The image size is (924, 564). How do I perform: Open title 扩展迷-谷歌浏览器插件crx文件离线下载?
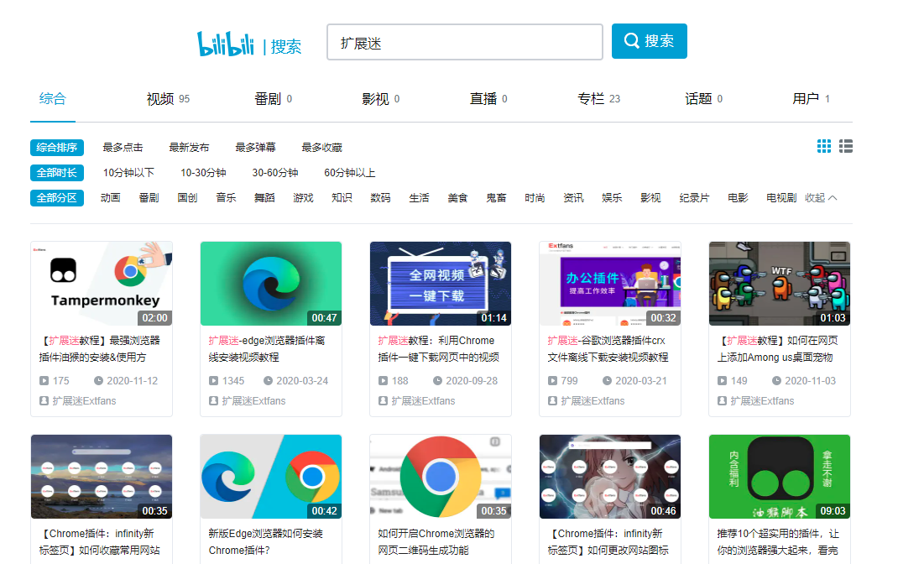coord(608,349)
